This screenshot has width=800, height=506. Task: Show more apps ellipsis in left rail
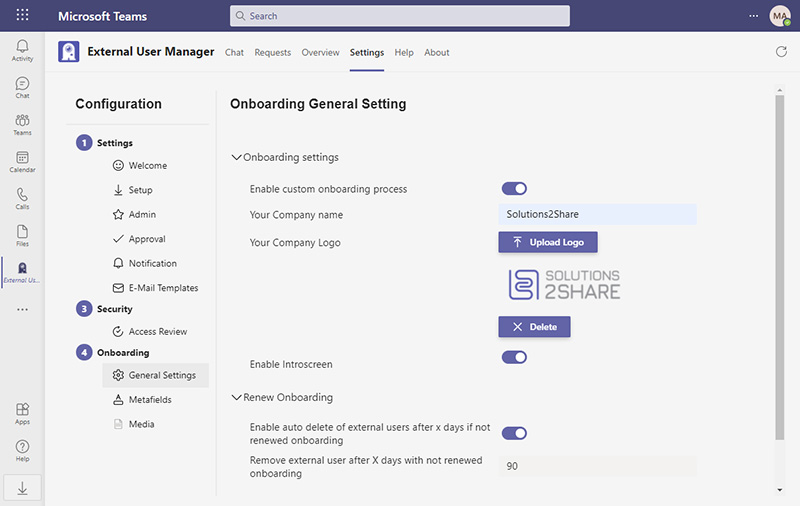pos(22,309)
